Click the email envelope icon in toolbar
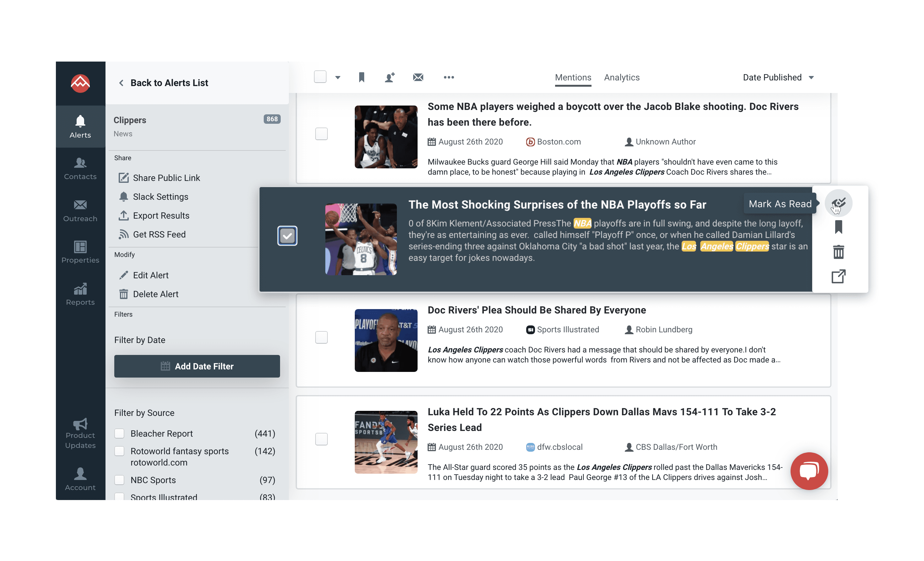 [418, 77]
